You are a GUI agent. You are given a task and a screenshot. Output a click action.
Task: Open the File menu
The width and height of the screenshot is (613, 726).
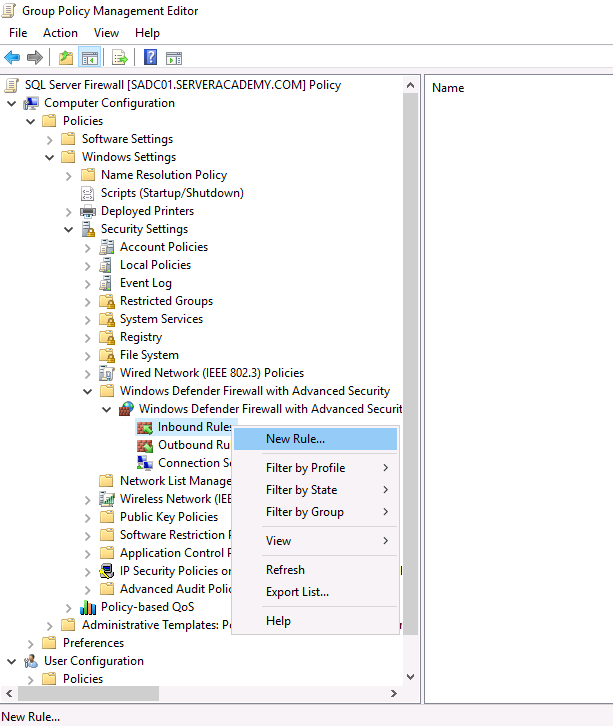18,33
